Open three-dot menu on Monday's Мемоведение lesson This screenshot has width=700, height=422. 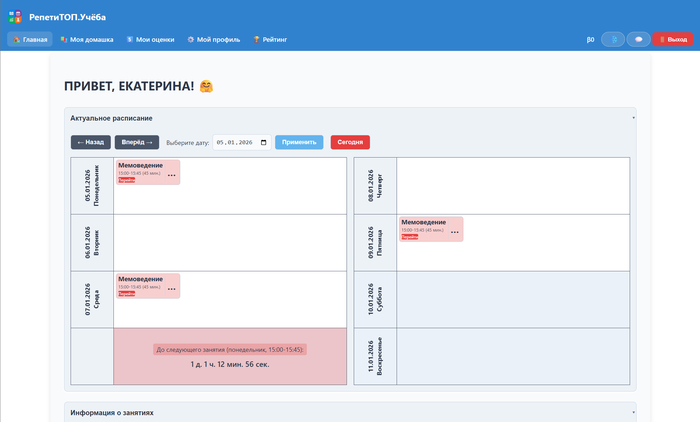coord(171,175)
